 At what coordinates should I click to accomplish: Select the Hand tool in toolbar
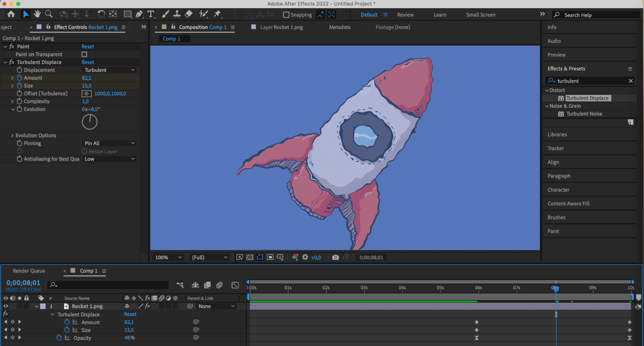point(37,14)
